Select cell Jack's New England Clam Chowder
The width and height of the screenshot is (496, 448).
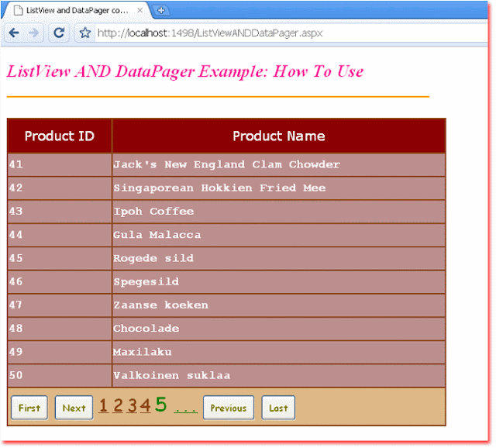(x=279, y=164)
